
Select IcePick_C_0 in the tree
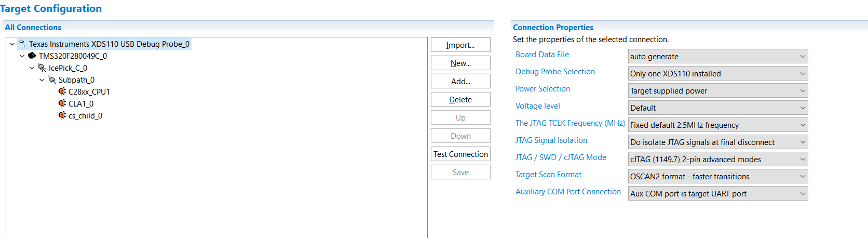point(68,68)
